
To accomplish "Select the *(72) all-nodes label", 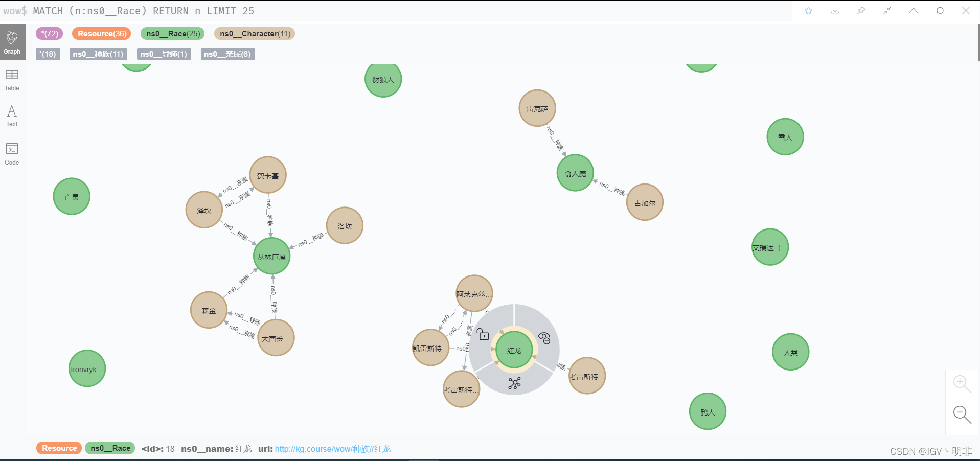I will pyautogui.click(x=50, y=34).
